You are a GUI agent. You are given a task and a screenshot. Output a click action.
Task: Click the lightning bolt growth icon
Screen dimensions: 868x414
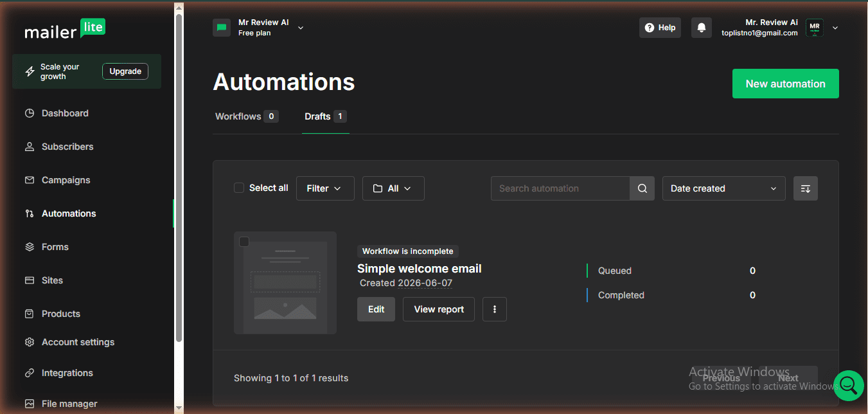coord(30,71)
